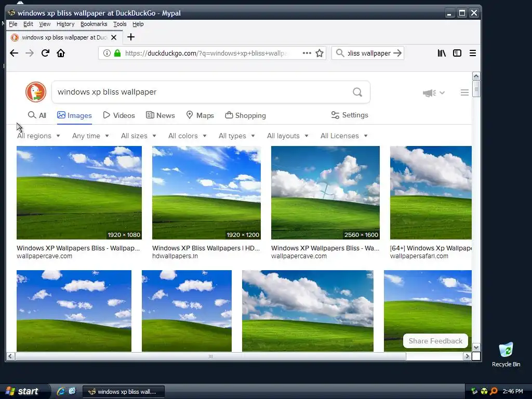This screenshot has width=532, height=399.
Task: Reload the page with the refresh icon
Action: tap(45, 54)
